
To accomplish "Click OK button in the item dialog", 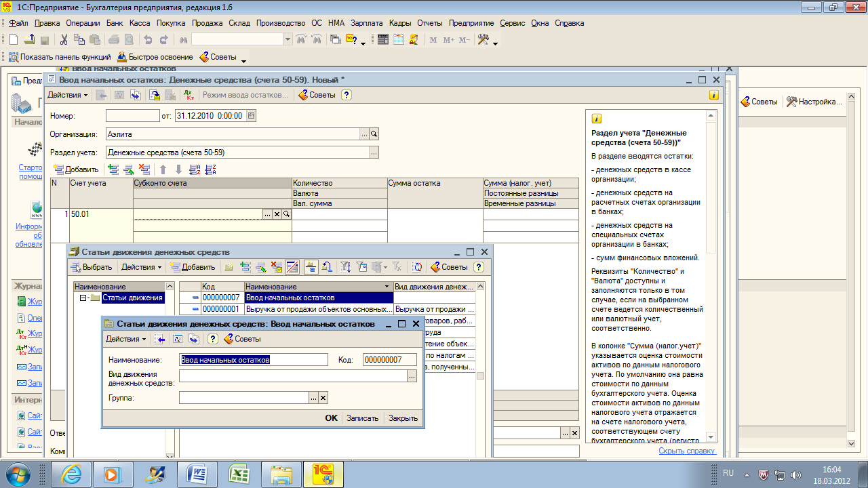I will tap(331, 418).
